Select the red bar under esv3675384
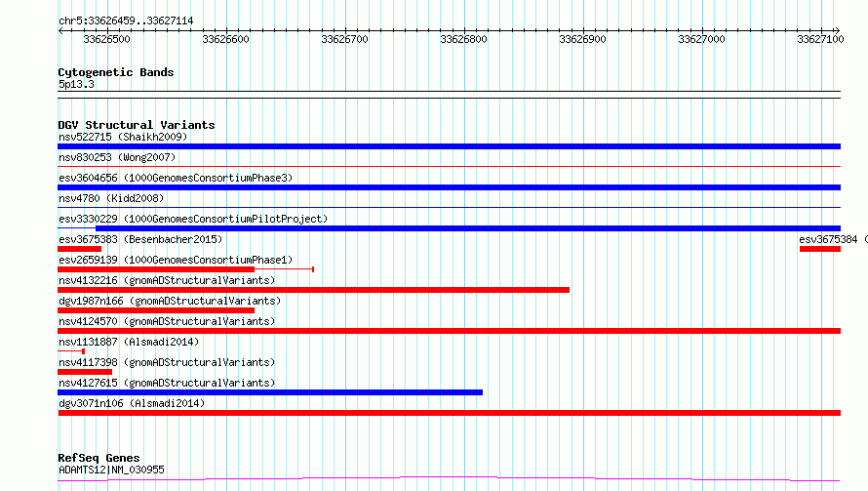The height and width of the screenshot is (491, 868). [820, 249]
